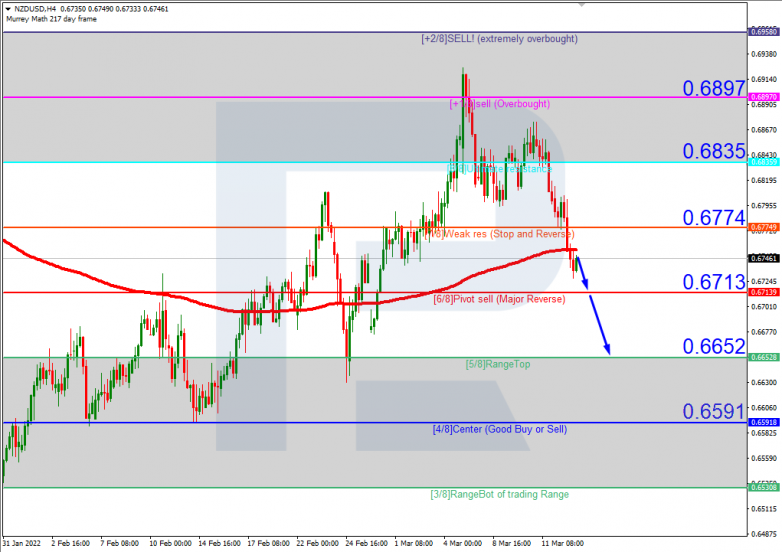
Task: Click the cyan 0.68359 price tag
Action: point(764,162)
